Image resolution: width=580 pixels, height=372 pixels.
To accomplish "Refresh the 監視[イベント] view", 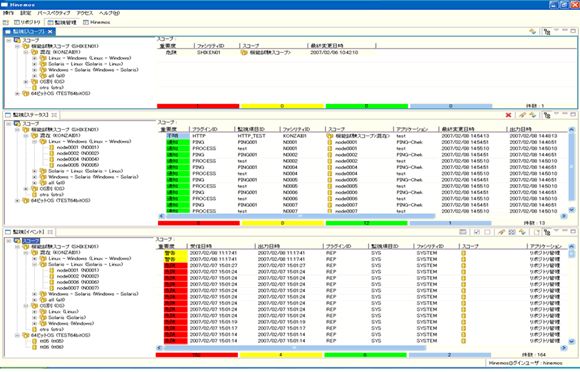I will (x=522, y=232).
